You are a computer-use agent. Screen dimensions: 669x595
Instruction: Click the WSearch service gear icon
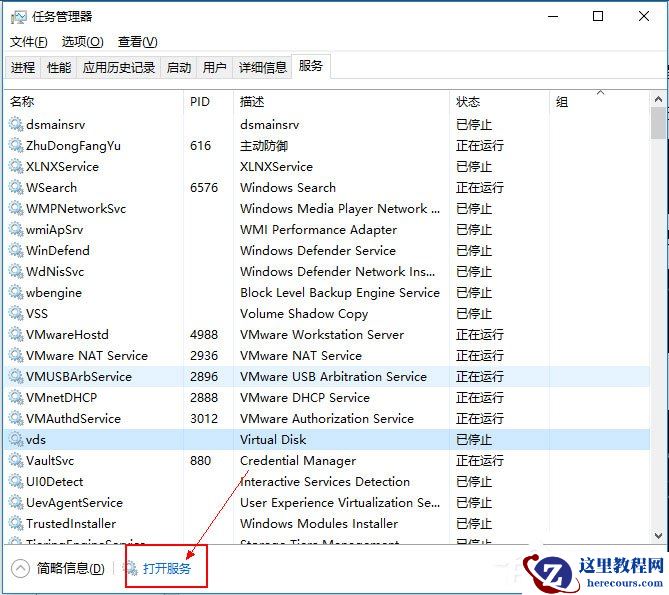[x=16, y=187]
